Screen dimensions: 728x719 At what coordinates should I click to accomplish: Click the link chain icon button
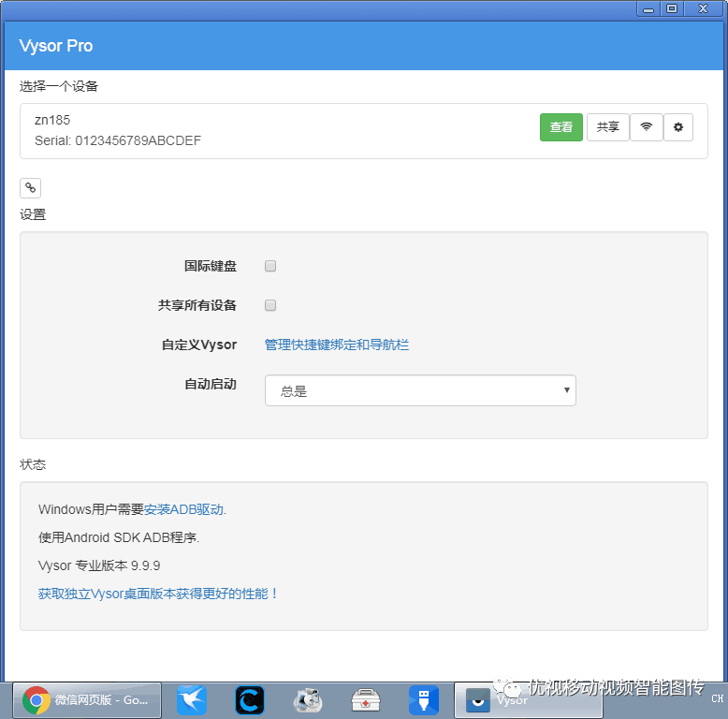[31, 188]
